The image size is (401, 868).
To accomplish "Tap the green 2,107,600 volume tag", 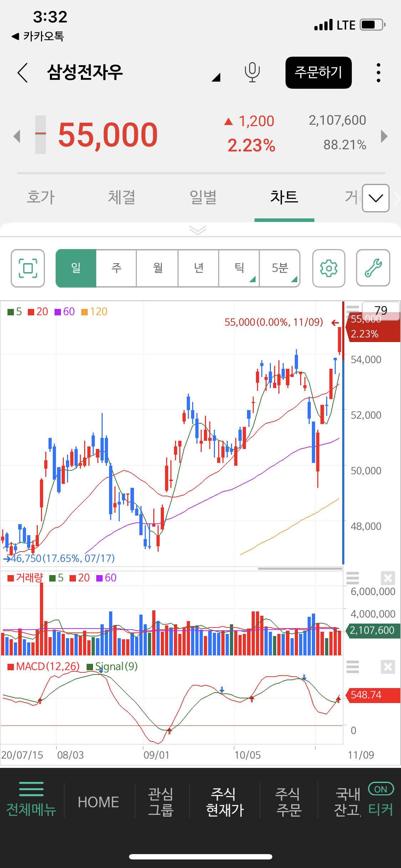I will pos(373,630).
